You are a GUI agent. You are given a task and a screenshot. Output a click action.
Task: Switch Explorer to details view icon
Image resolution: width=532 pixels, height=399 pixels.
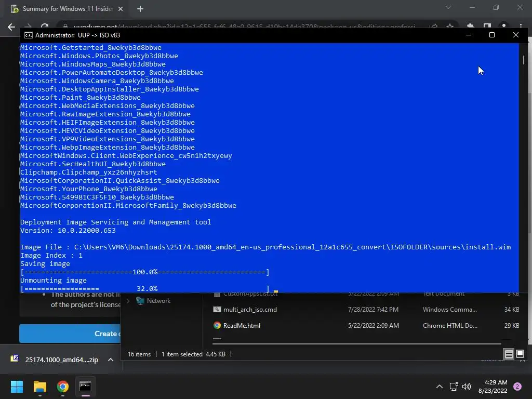click(x=509, y=354)
